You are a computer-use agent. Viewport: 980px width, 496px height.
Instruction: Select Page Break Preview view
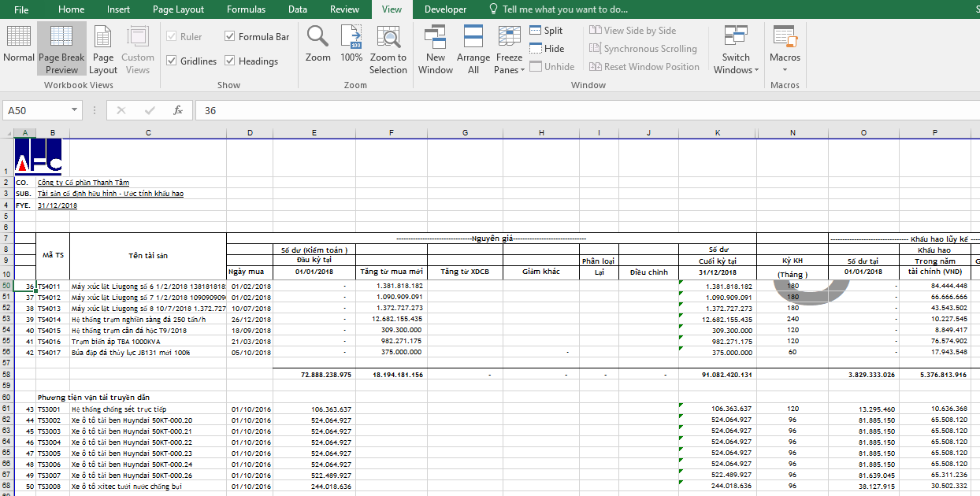61,49
